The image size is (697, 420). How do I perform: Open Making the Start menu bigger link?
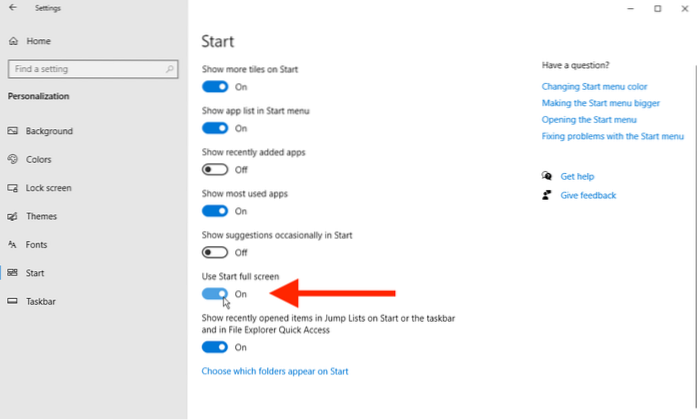pyautogui.click(x=601, y=103)
